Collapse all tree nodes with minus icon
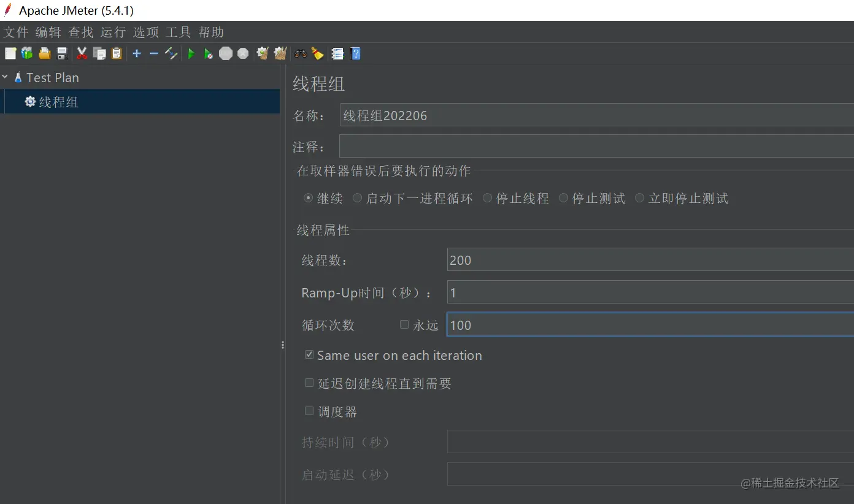 point(154,54)
